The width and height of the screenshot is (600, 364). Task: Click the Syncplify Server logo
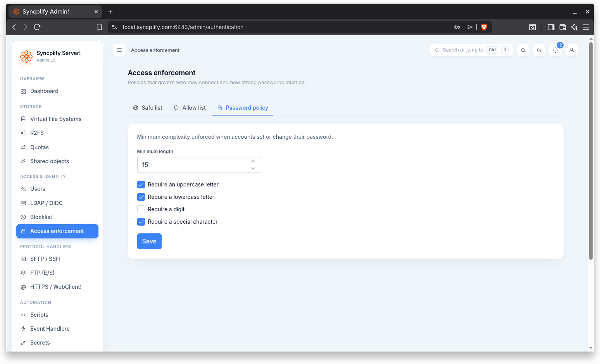click(26, 57)
